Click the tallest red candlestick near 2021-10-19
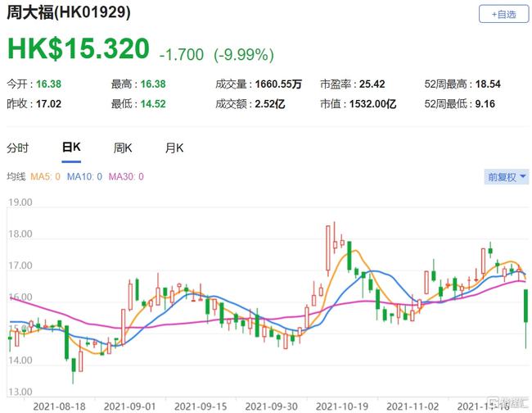Viewport: 532px width, 413px height. click(328, 248)
